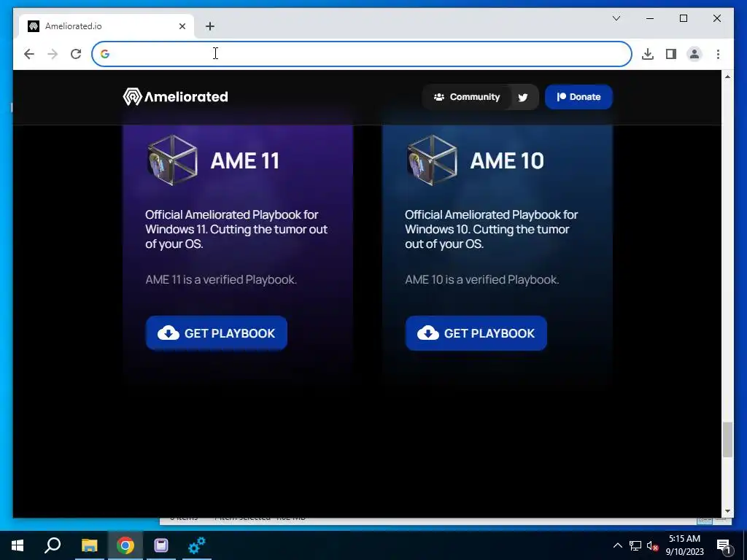Go back using the browser back arrow
The height and width of the screenshot is (560, 747).
pyautogui.click(x=29, y=54)
